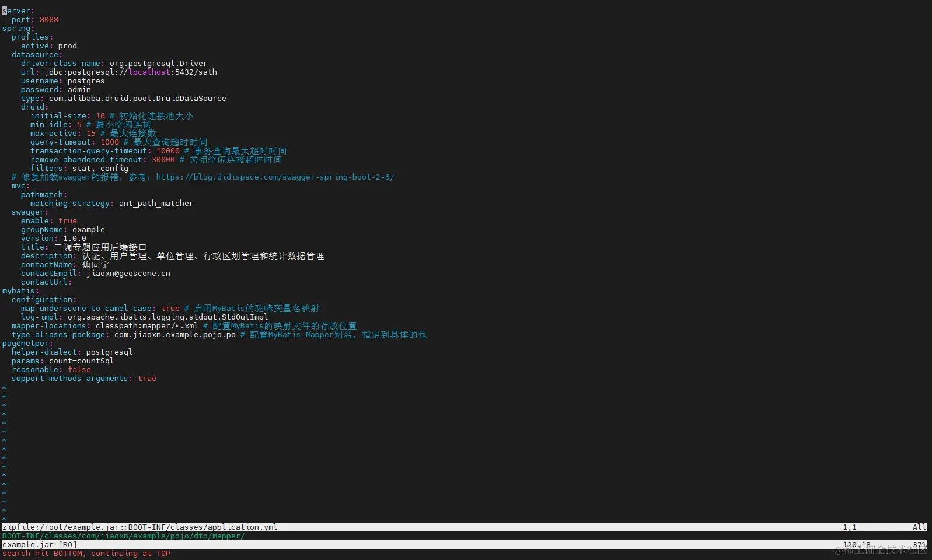Click the 'description:' key
This screenshot has width=932, height=560.
[x=48, y=256]
